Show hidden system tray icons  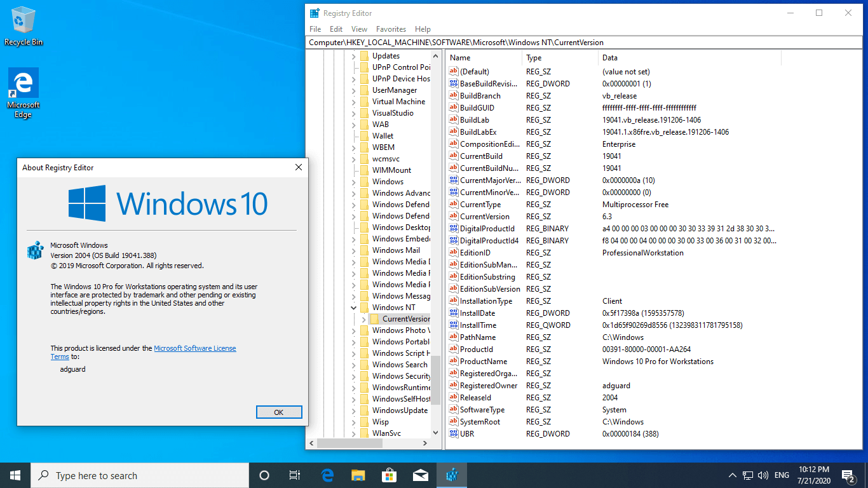tap(732, 475)
